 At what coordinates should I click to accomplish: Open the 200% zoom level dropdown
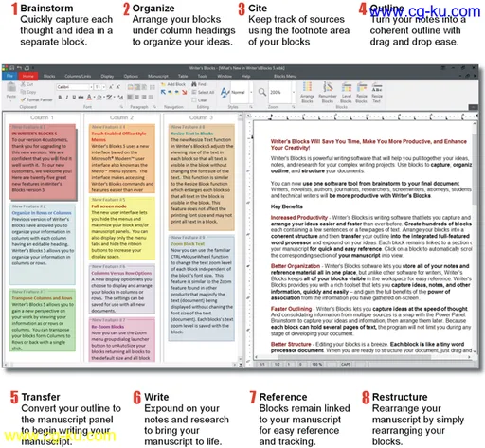coord(294,92)
